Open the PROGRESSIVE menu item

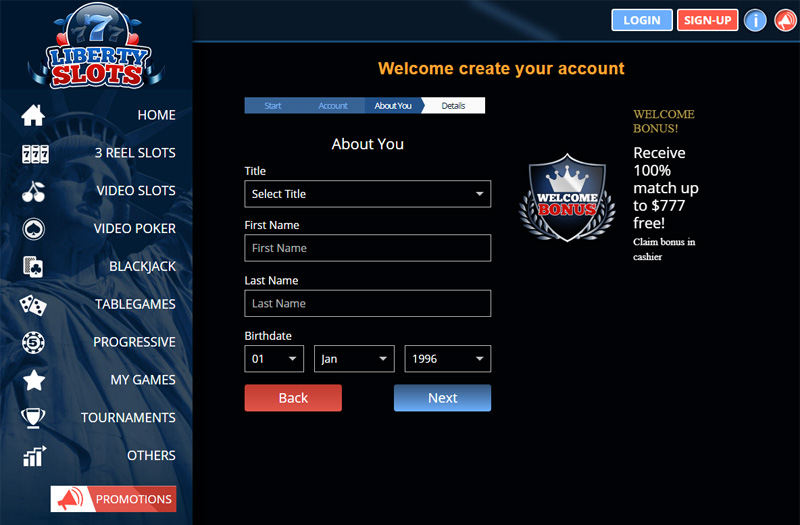coord(134,342)
